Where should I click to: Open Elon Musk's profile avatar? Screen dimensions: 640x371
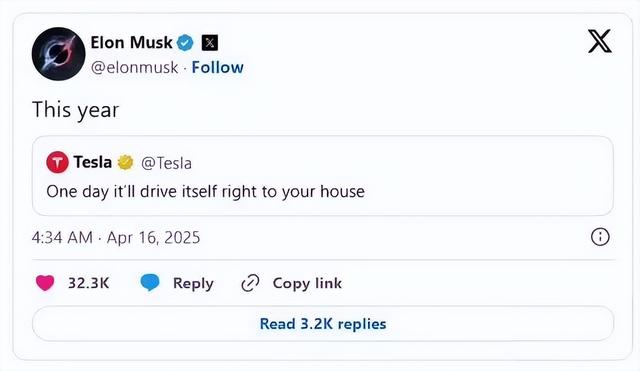coord(58,54)
